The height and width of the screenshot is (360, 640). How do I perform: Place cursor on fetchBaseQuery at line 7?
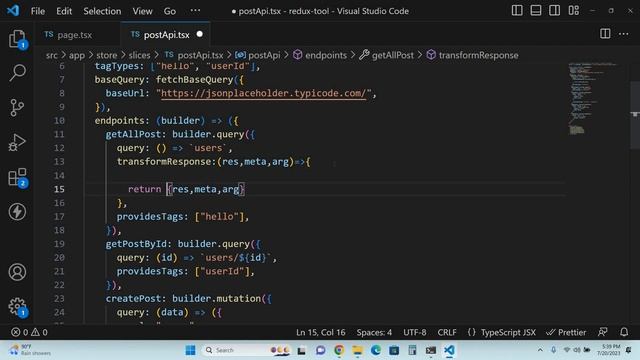coord(194,80)
